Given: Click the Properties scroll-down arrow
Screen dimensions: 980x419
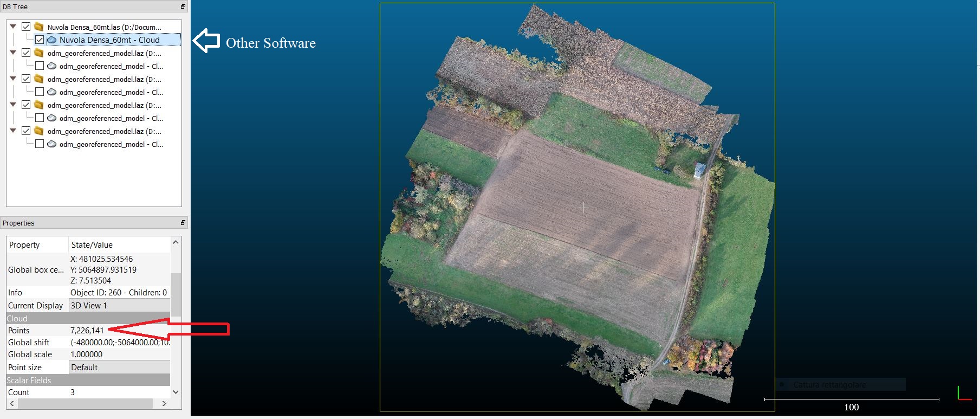Looking at the screenshot, I should click(x=176, y=392).
